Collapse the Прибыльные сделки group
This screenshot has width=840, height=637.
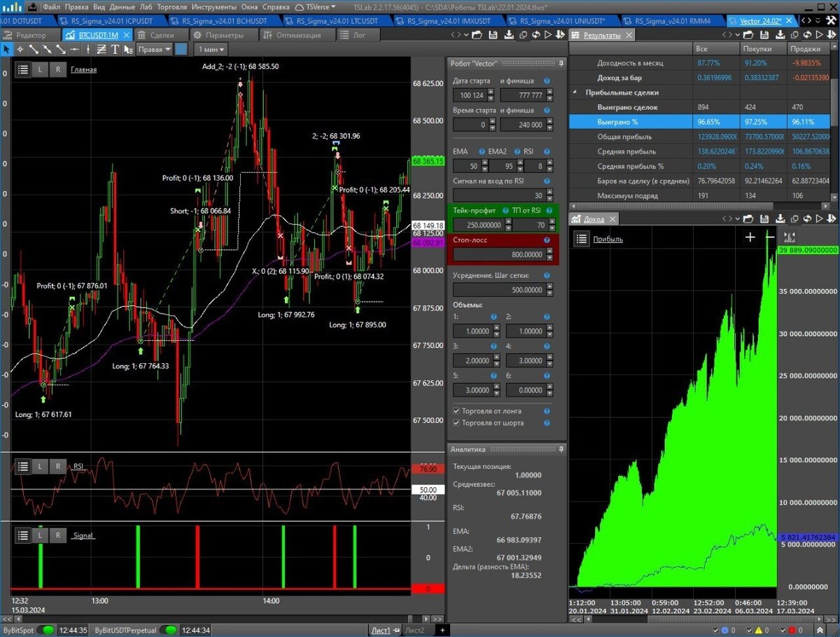(575, 92)
